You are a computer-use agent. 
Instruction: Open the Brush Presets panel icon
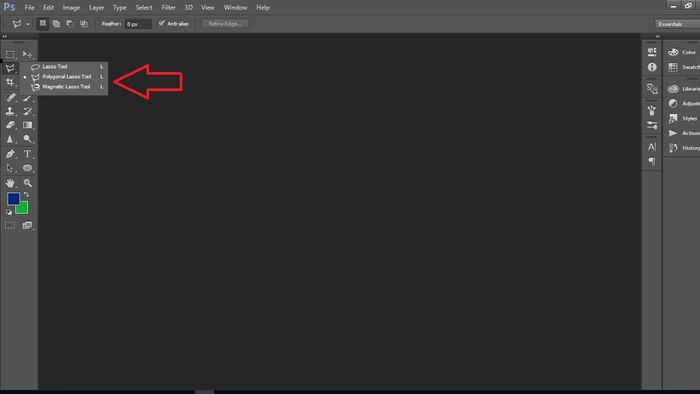pos(652,125)
